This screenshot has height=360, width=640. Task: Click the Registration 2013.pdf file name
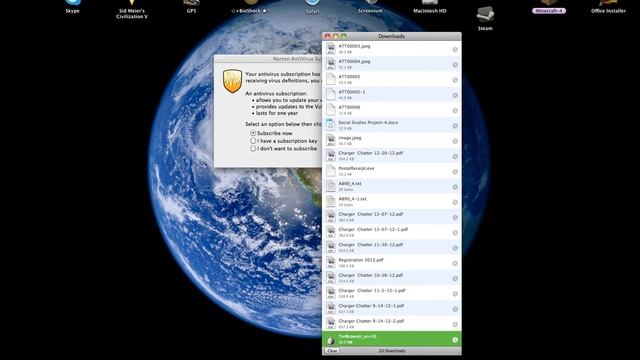click(361, 260)
